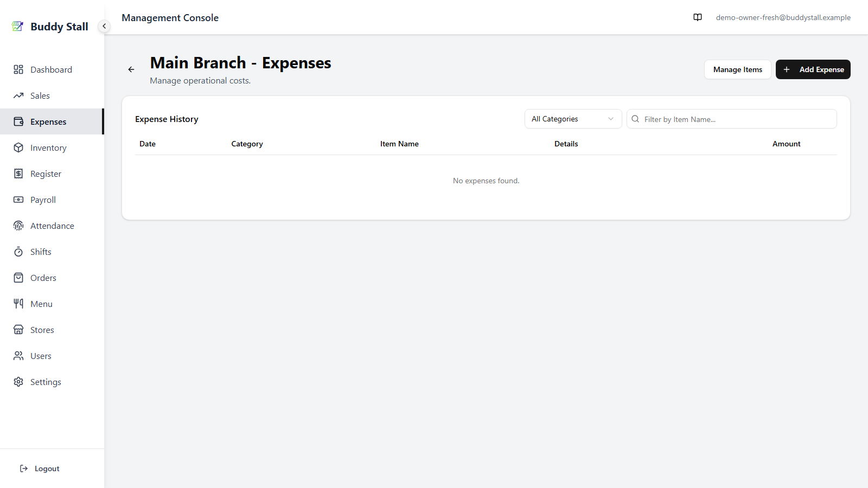Click the Dashboard grid icon
This screenshot has width=868, height=488.
(x=18, y=69)
